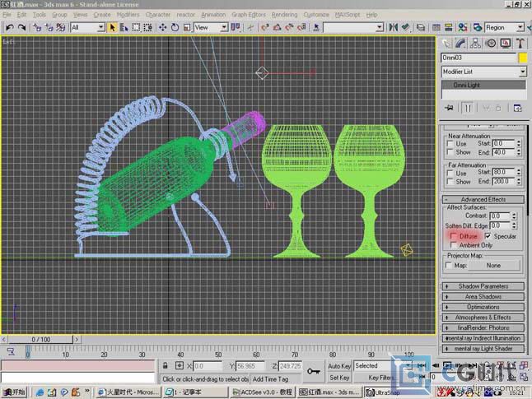Screen dimensions: 532x399
Task: Click the Render Scene teapot icon
Action: [478, 27]
